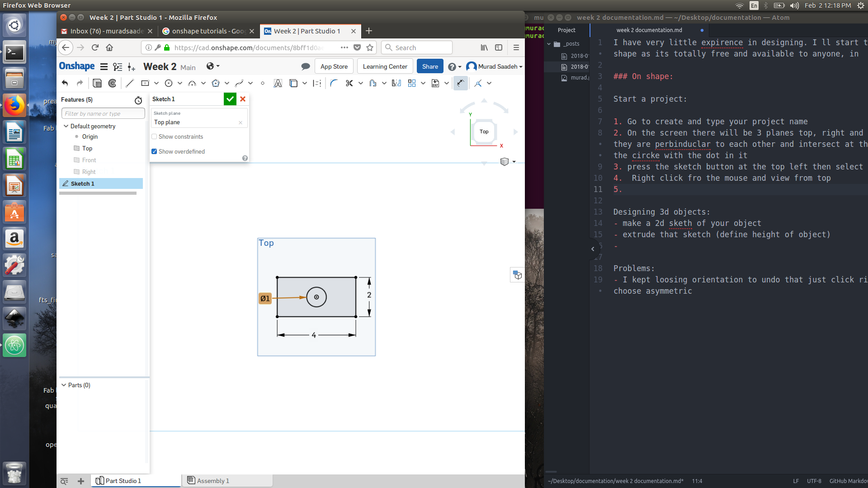The width and height of the screenshot is (868, 488).
Task: Click the Coincident constraint icon
Action: [478, 83]
